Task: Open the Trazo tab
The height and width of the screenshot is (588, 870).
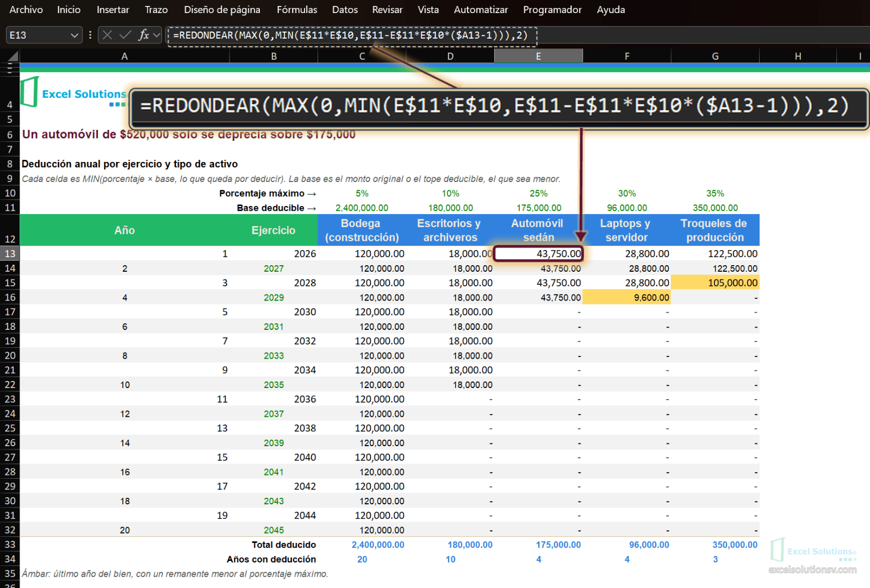Action: tap(156, 10)
